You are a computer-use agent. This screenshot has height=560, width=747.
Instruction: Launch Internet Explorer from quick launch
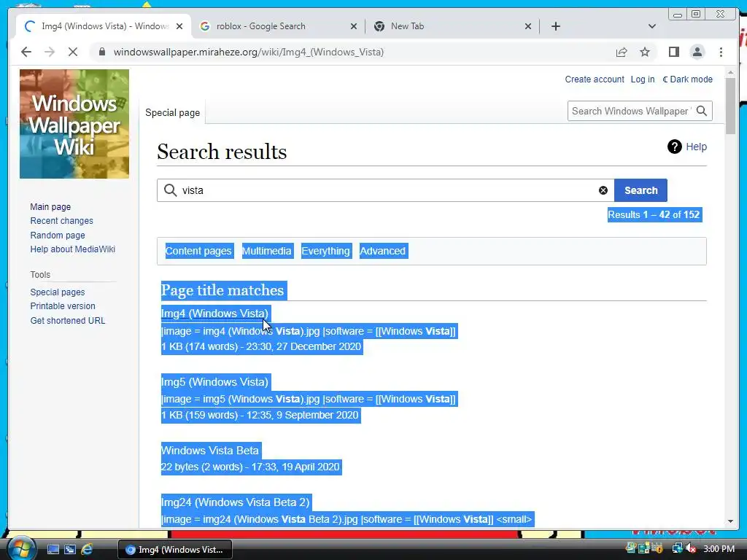coord(87,550)
